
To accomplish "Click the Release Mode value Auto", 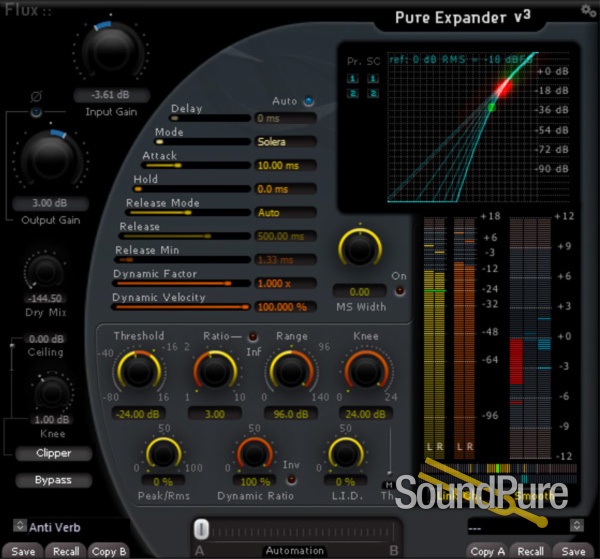I will (x=285, y=213).
